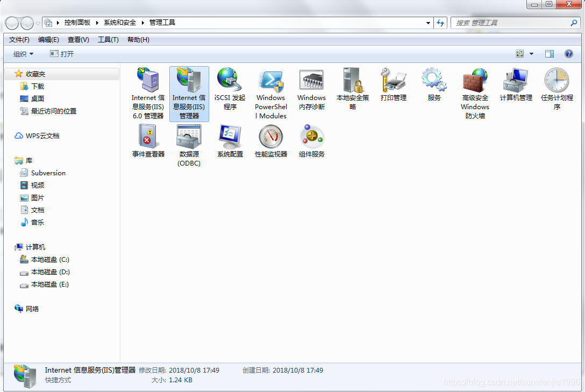Click the 打开 toolbar button
Image resolution: width=585 pixels, height=392 pixels.
click(x=62, y=54)
